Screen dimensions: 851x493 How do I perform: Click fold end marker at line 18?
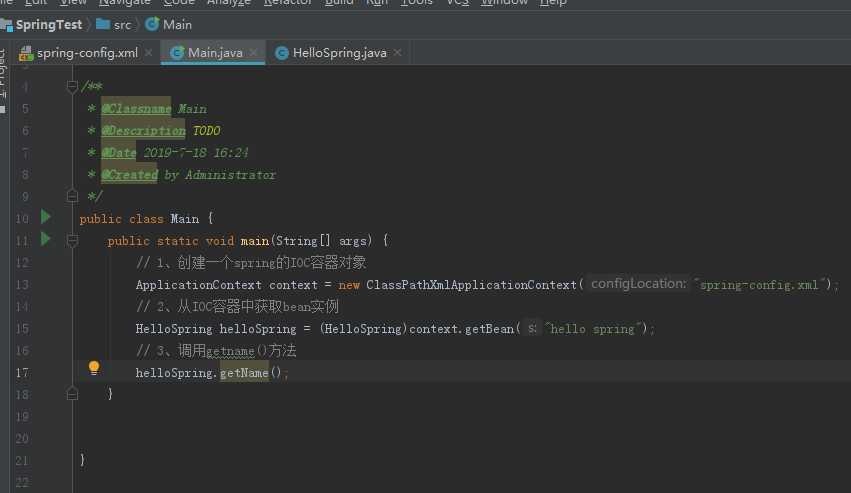click(72, 394)
